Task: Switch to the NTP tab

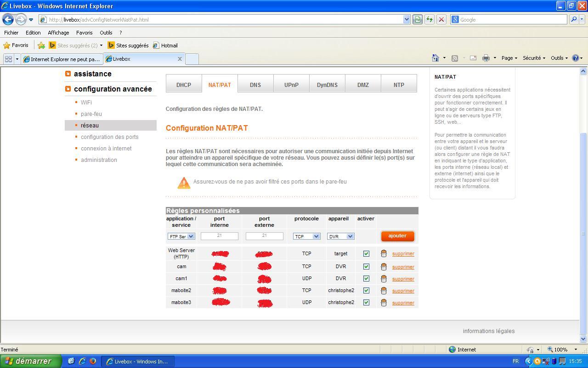Action: [x=399, y=85]
